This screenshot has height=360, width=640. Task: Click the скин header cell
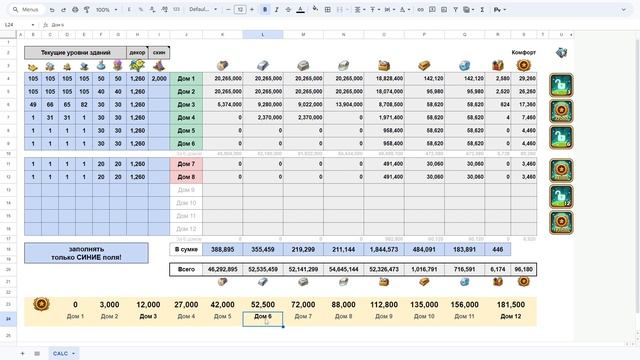[159, 53]
